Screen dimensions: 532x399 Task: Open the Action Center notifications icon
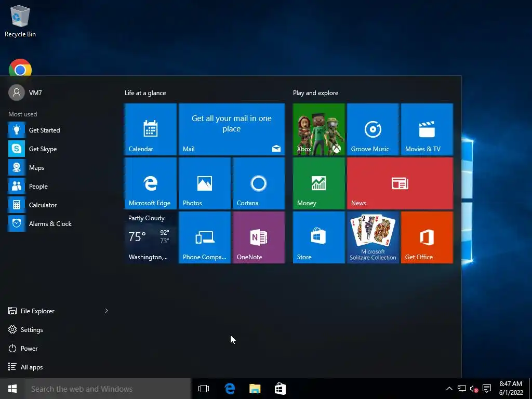(x=487, y=389)
